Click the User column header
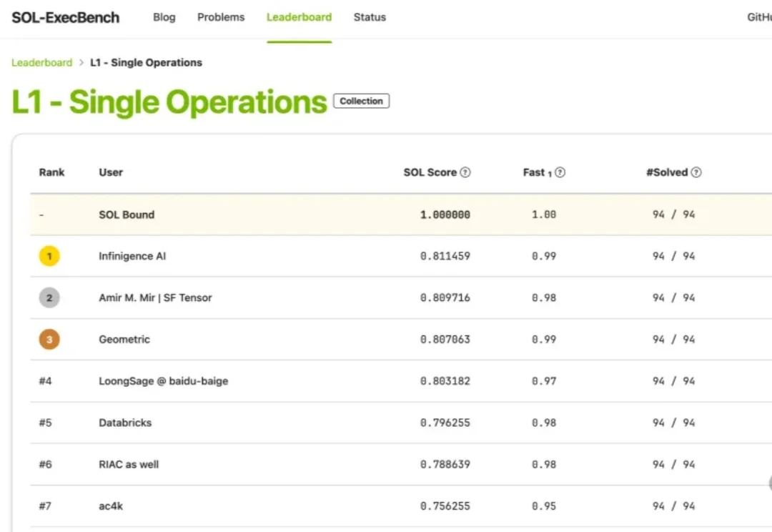Image resolution: width=772 pixels, height=532 pixels. [111, 172]
